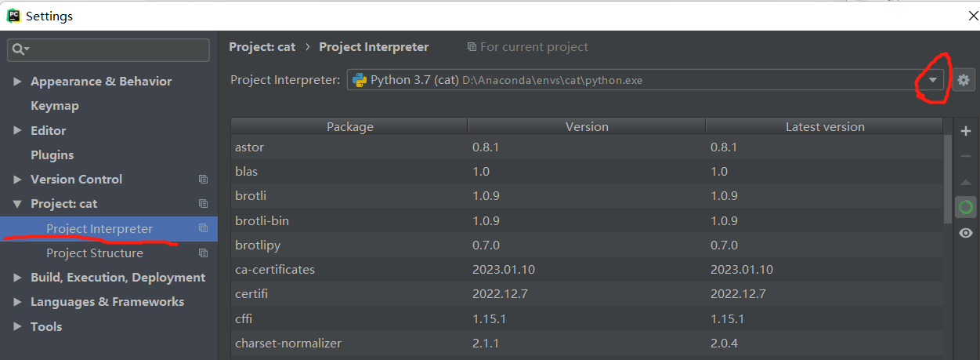Select Project Structure in the sidebar
980x360 pixels.
[95, 253]
